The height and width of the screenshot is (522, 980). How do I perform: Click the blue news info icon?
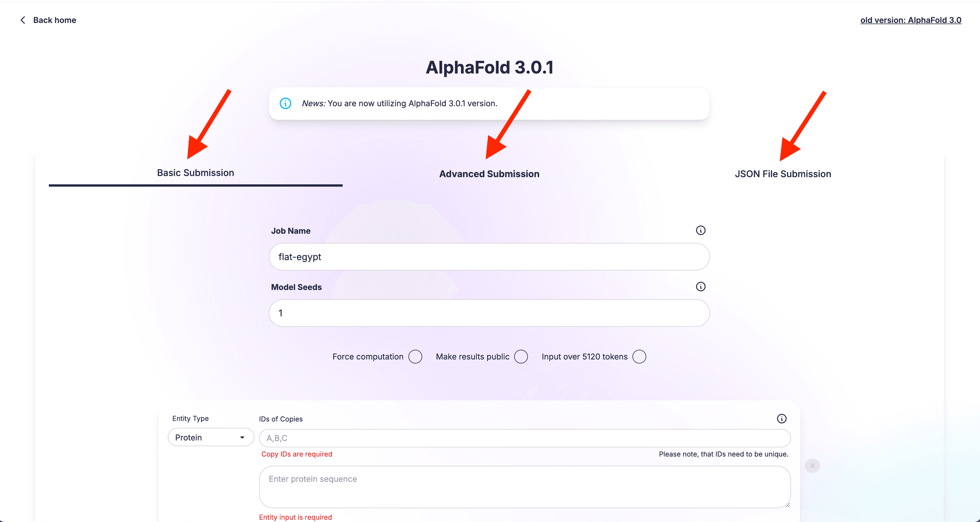coord(285,103)
